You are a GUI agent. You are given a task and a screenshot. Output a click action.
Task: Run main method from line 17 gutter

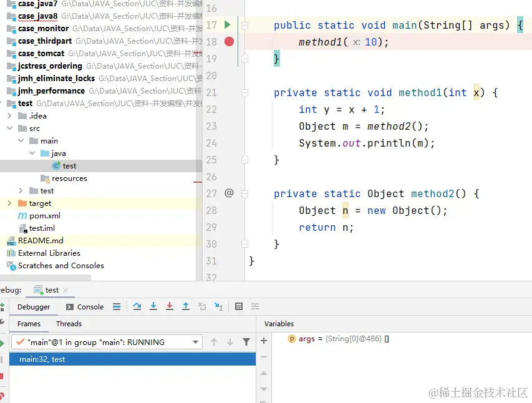(x=227, y=25)
